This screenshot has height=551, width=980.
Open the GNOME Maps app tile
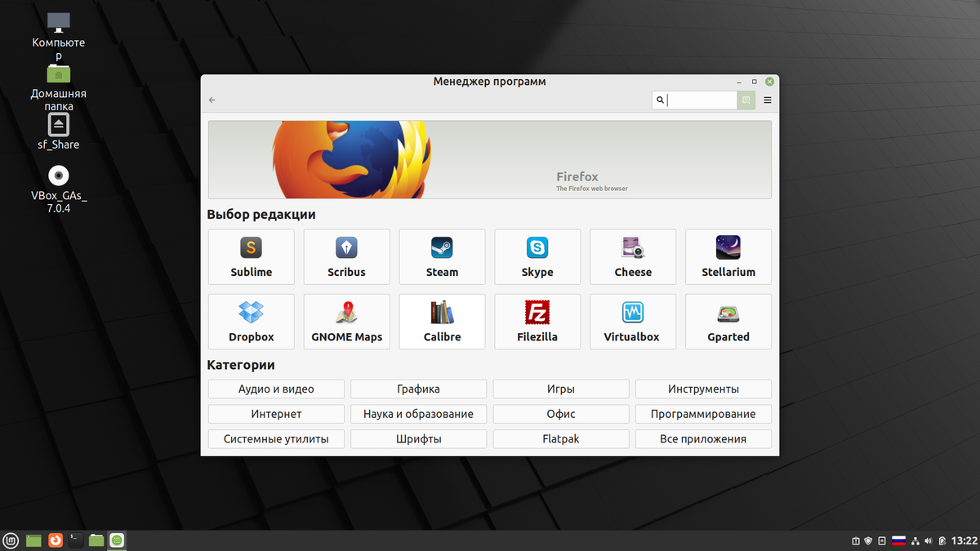[x=346, y=322]
